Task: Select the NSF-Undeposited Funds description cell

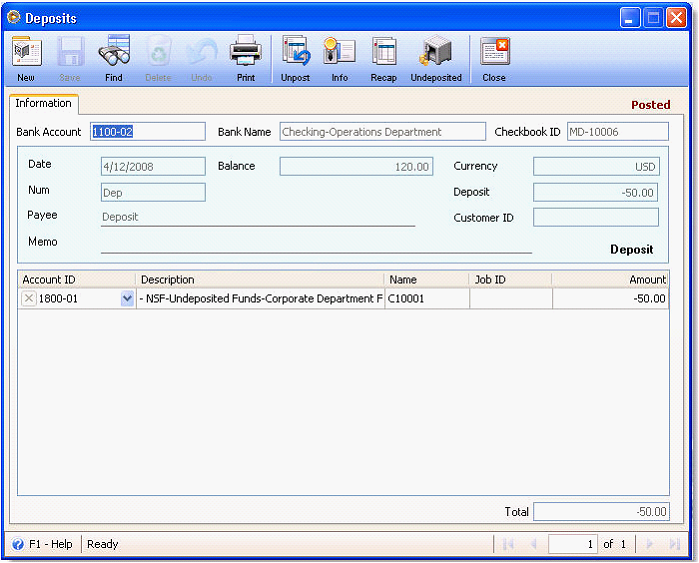Action: click(x=260, y=298)
